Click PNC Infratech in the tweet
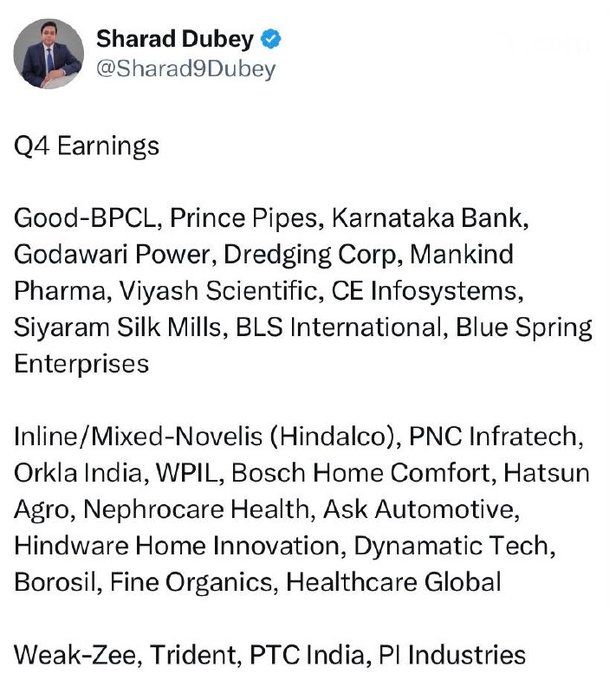Image resolution: width=616 pixels, height=693 pixels. click(493, 437)
